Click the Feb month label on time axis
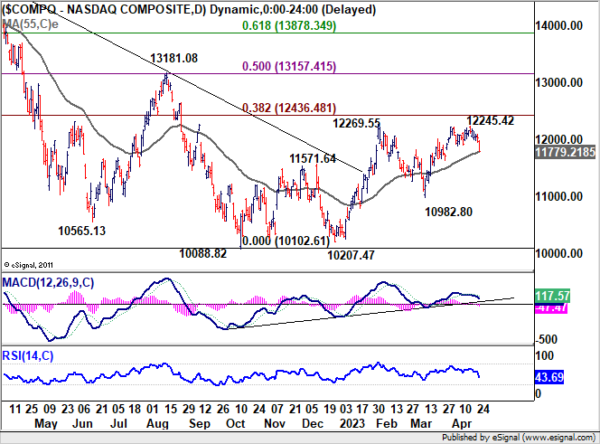Screen dimensions: 600x444 (386, 424)
